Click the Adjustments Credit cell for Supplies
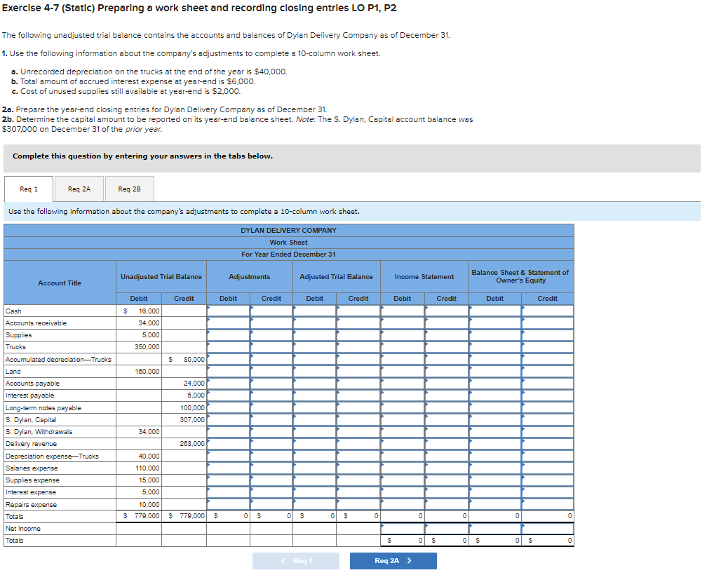This screenshot has width=728, height=575. [271, 334]
